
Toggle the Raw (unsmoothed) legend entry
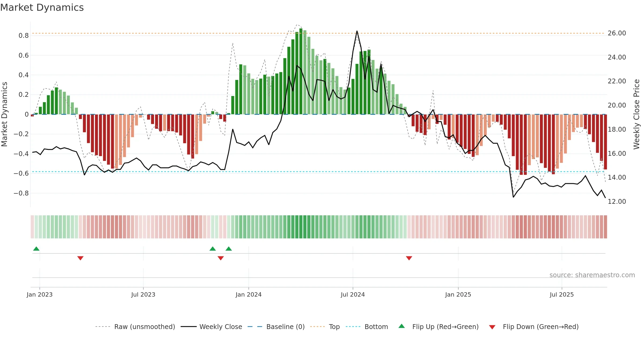tap(135, 327)
